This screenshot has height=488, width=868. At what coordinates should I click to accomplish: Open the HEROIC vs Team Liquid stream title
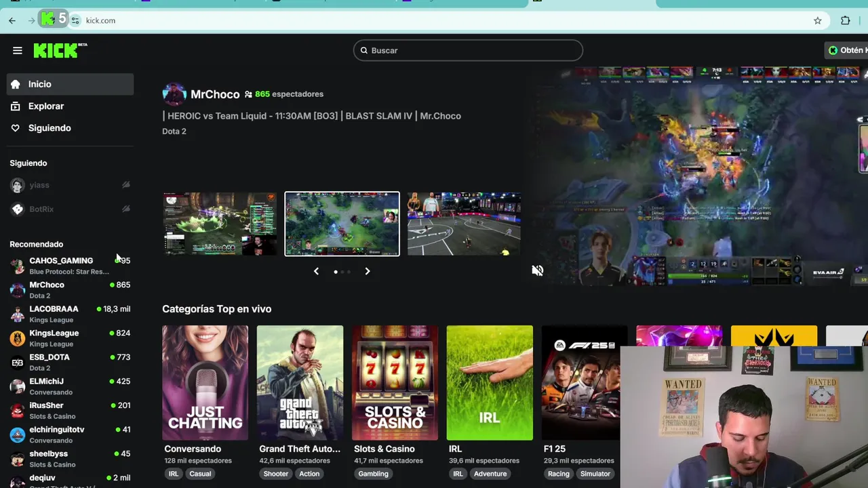(x=312, y=116)
